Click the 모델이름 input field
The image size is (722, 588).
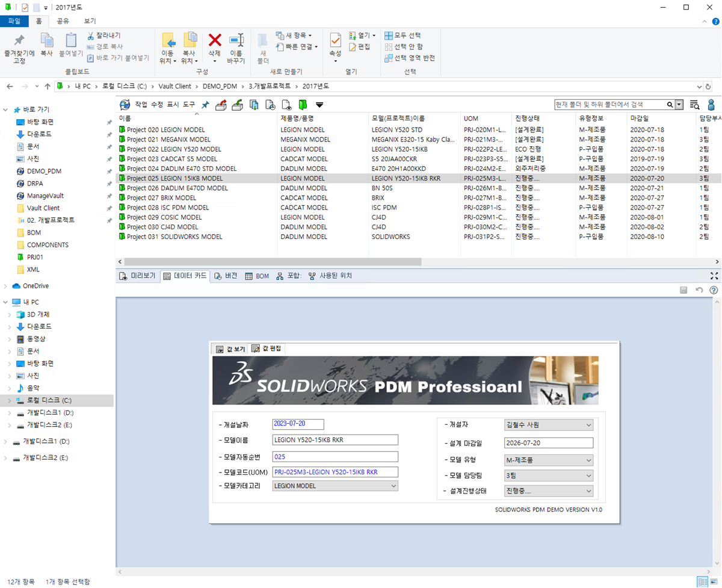point(335,440)
